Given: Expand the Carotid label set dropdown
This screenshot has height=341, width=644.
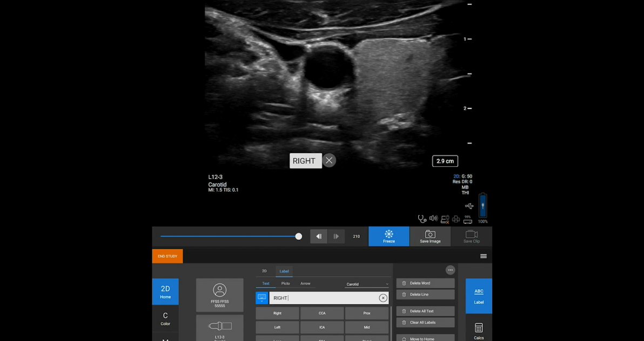Looking at the screenshot, I should pyautogui.click(x=367, y=284).
